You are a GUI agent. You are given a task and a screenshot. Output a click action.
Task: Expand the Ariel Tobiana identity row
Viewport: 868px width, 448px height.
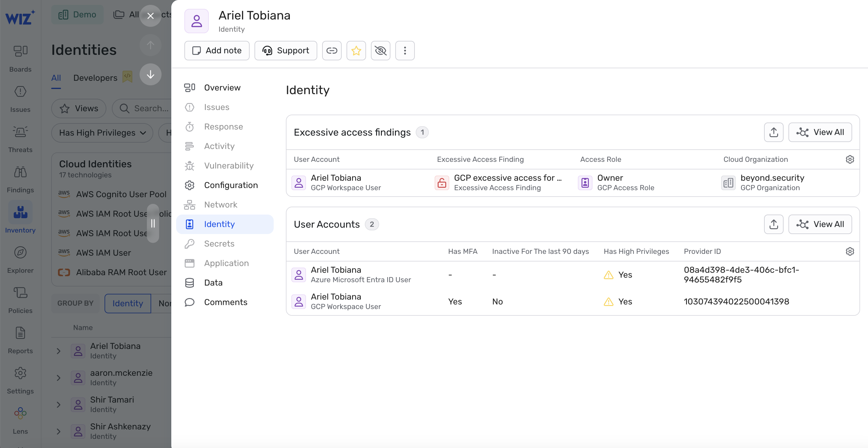[x=59, y=351]
